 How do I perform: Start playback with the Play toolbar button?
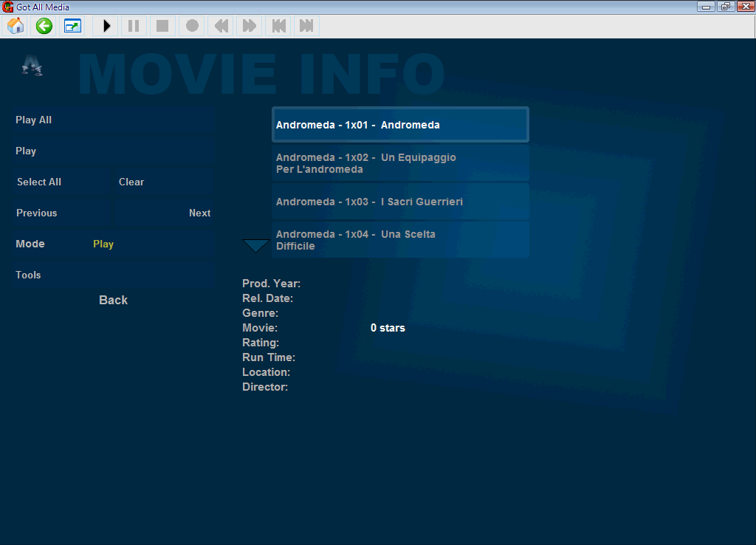coord(106,26)
